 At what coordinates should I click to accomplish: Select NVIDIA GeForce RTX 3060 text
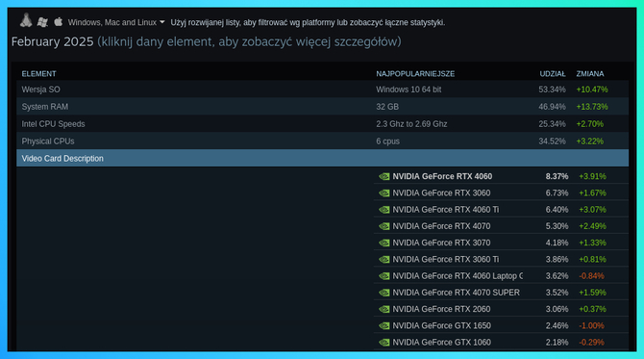[441, 192]
